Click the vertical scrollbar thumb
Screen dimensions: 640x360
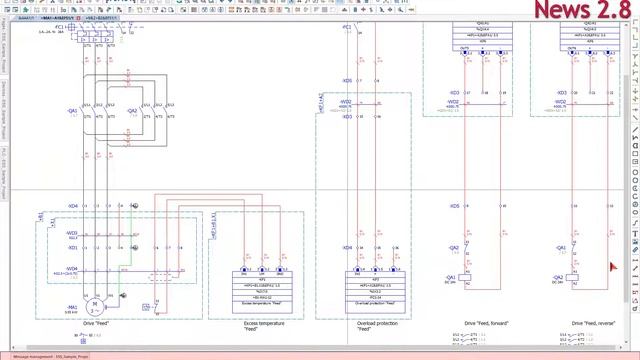coord(627,188)
